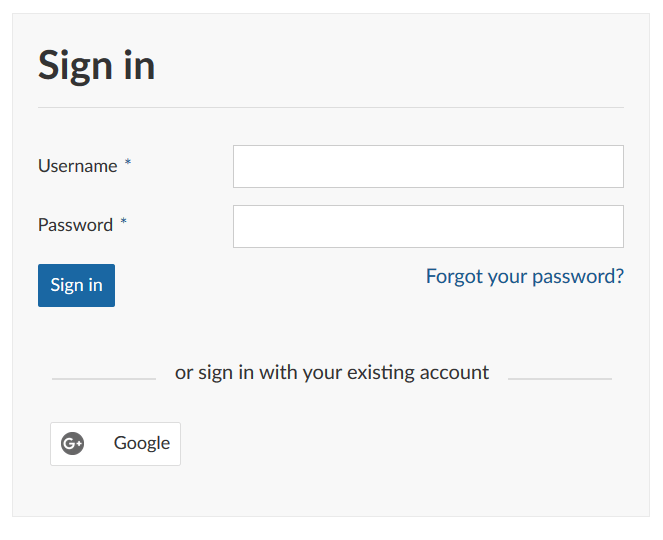The width and height of the screenshot is (663, 540).
Task: Click the line left of existing account text
Action: tap(103, 379)
